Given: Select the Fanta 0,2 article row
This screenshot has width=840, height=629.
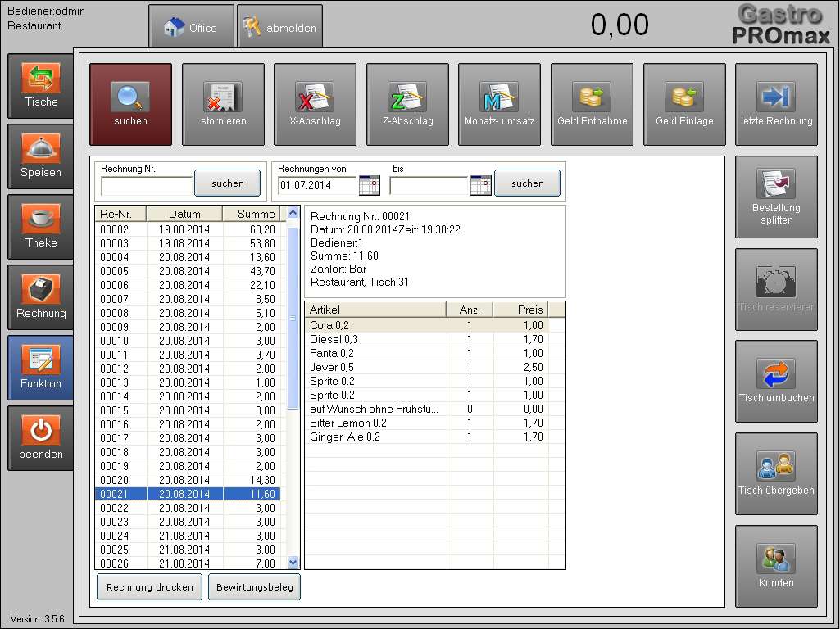Looking at the screenshot, I should pyautogui.click(x=427, y=353).
